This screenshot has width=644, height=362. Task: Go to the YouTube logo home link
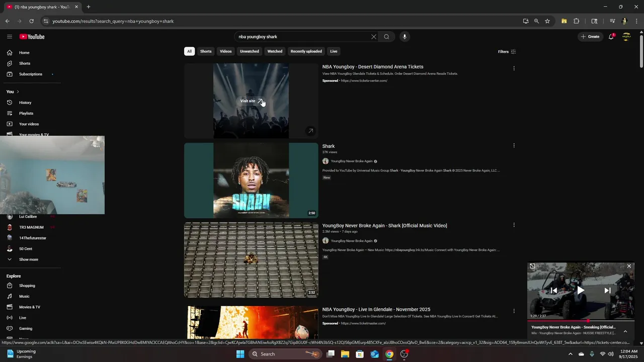tap(32, 37)
